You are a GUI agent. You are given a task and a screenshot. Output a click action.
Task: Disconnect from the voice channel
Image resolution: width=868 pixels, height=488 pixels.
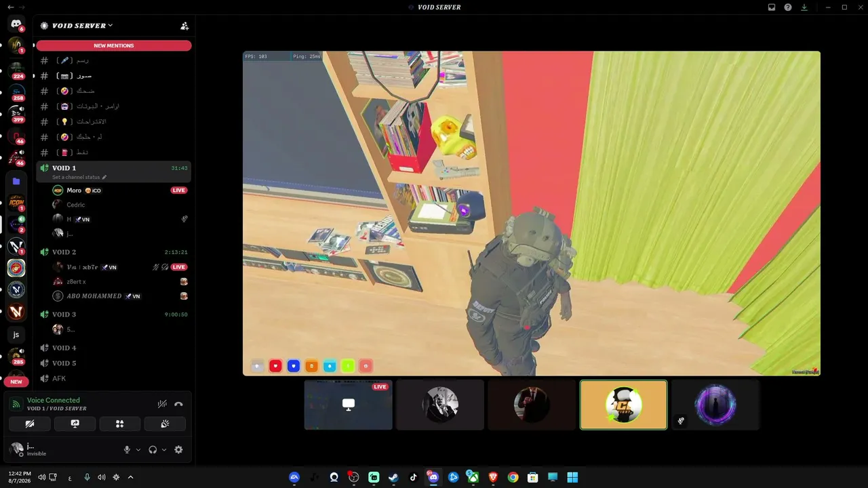coord(178,404)
